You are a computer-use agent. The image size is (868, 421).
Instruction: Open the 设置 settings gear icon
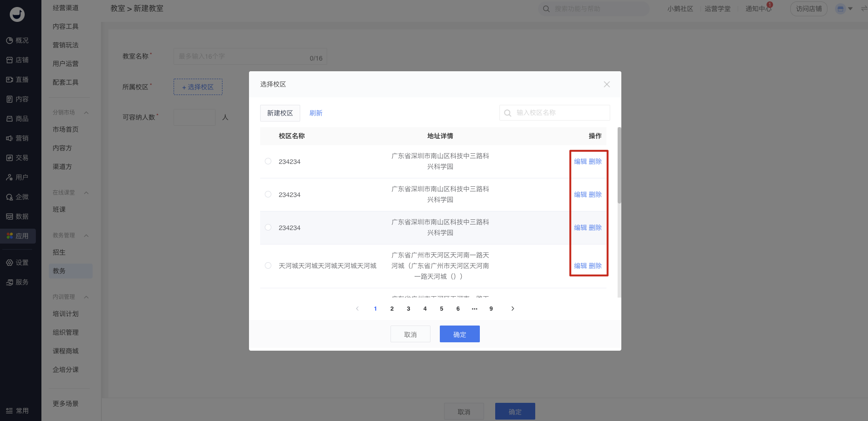coord(9,263)
